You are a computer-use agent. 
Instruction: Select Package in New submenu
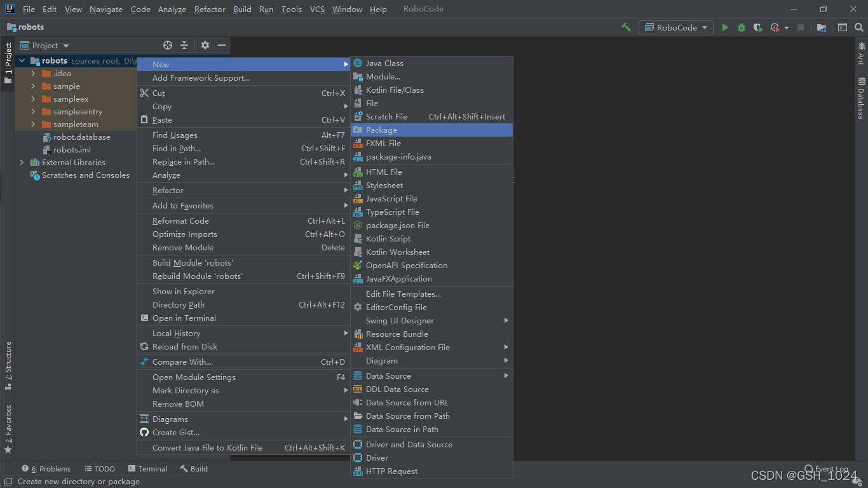[x=432, y=130]
